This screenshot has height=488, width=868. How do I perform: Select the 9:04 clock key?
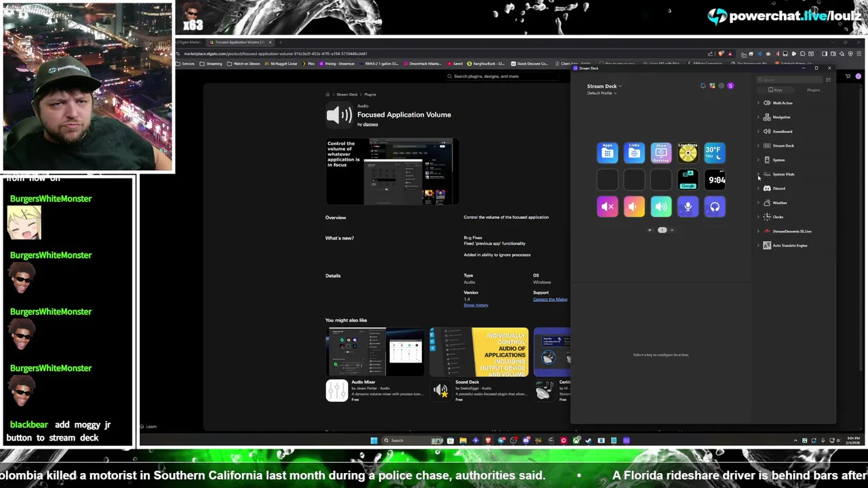coord(715,180)
